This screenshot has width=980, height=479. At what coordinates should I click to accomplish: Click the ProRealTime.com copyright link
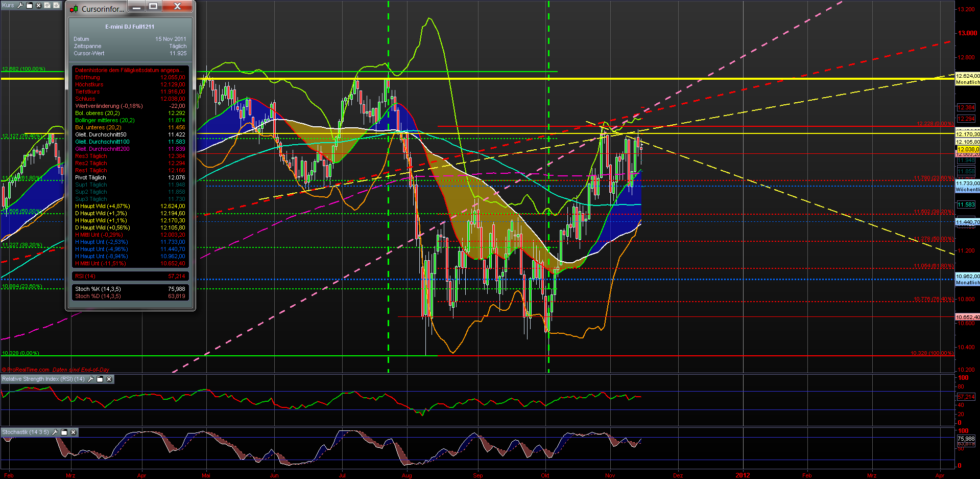(x=26, y=370)
